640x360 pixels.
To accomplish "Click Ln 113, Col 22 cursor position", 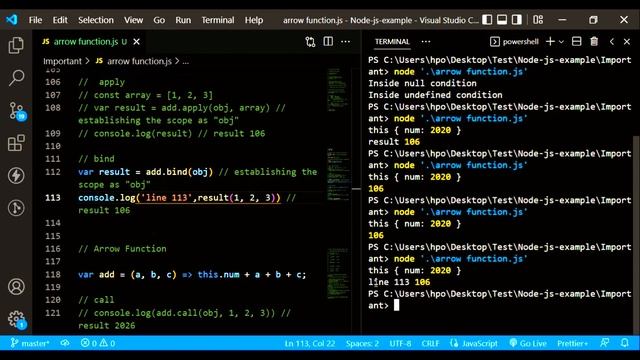I will pyautogui.click(x=310, y=344).
